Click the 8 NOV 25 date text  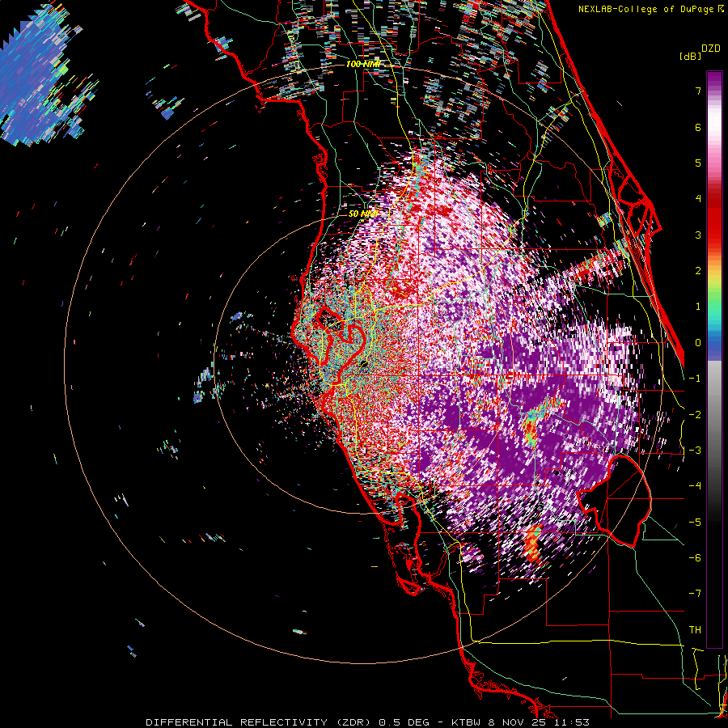click(516, 722)
